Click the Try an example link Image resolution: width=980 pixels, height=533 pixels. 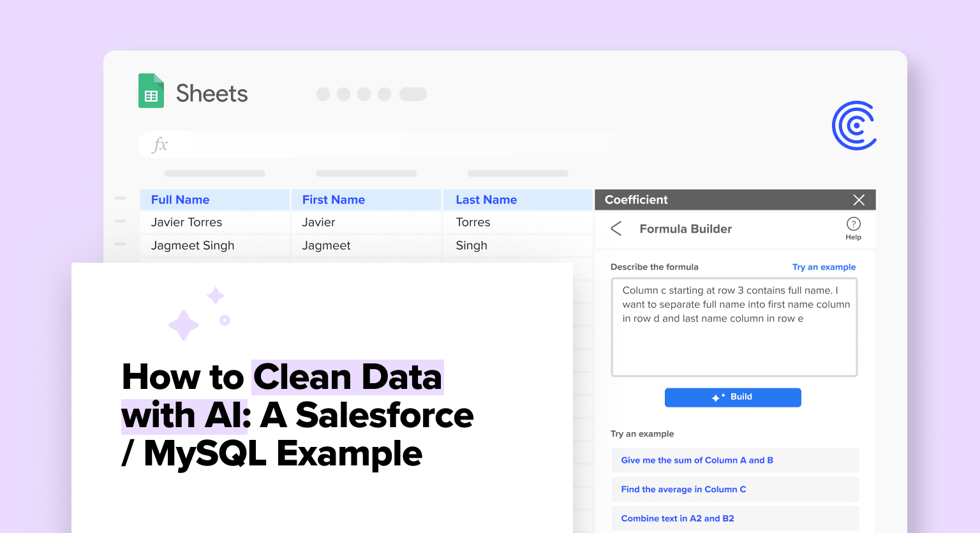point(824,267)
